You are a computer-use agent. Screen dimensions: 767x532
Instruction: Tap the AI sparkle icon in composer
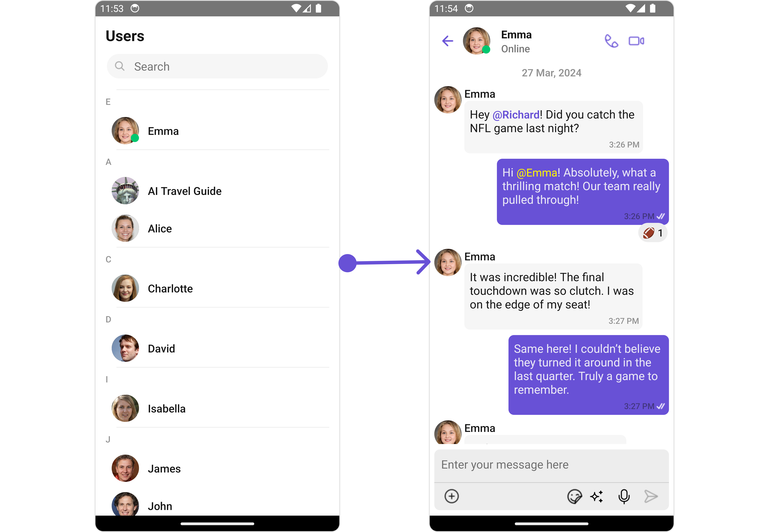click(x=597, y=496)
